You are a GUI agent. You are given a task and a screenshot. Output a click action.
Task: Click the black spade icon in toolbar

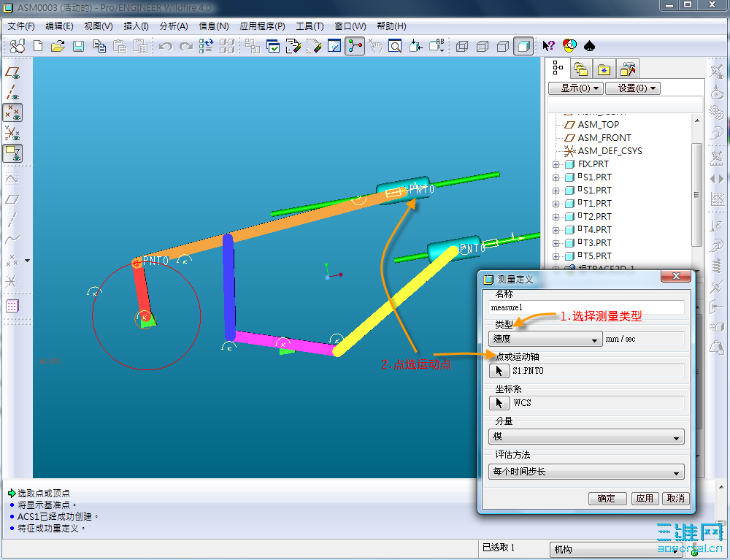point(589,45)
